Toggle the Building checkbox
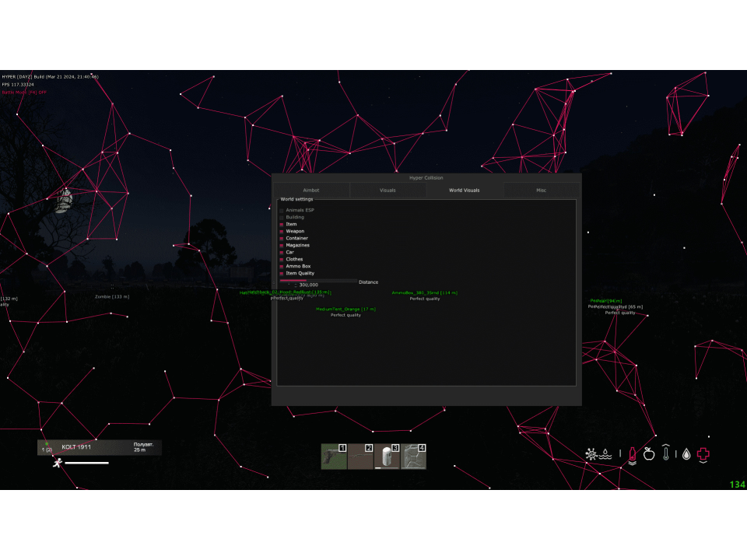Screen dimensions: 747x560 pyautogui.click(x=282, y=218)
